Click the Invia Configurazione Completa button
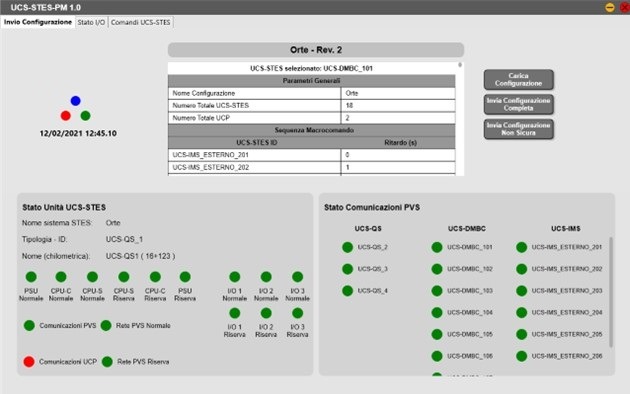Screen dimensions: 630x394 coord(519,104)
